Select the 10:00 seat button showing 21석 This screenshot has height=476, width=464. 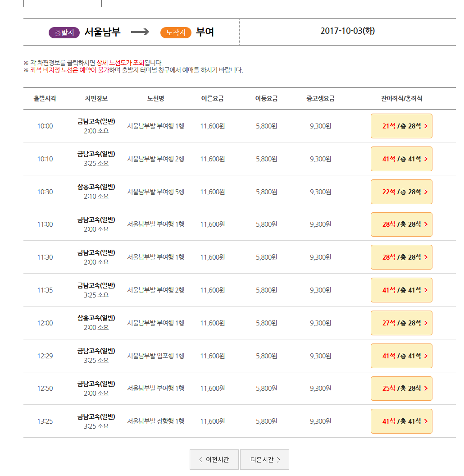click(x=401, y=126)
